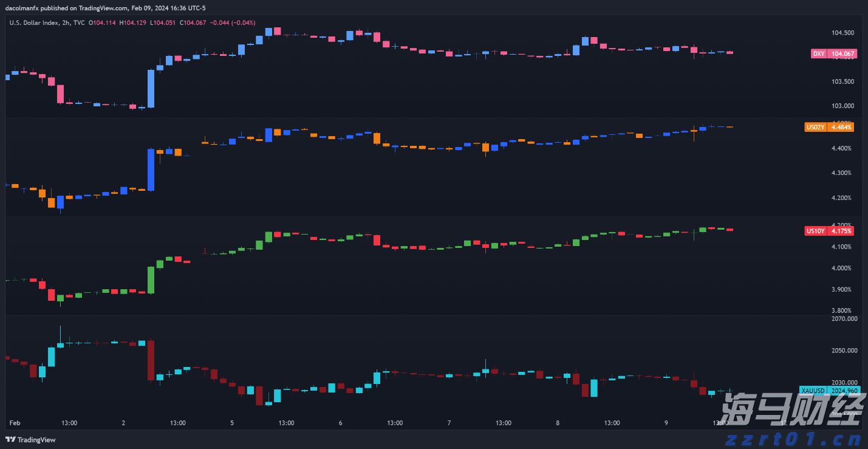Select the US02Y symbol tag
The image size is (868, 449).
[x=815, y=127]
